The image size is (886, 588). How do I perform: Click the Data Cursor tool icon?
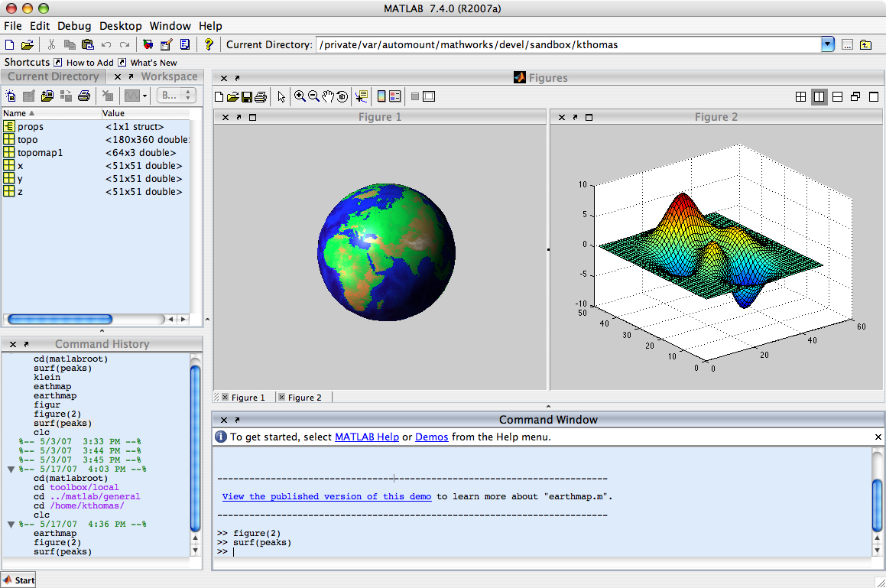362,96
